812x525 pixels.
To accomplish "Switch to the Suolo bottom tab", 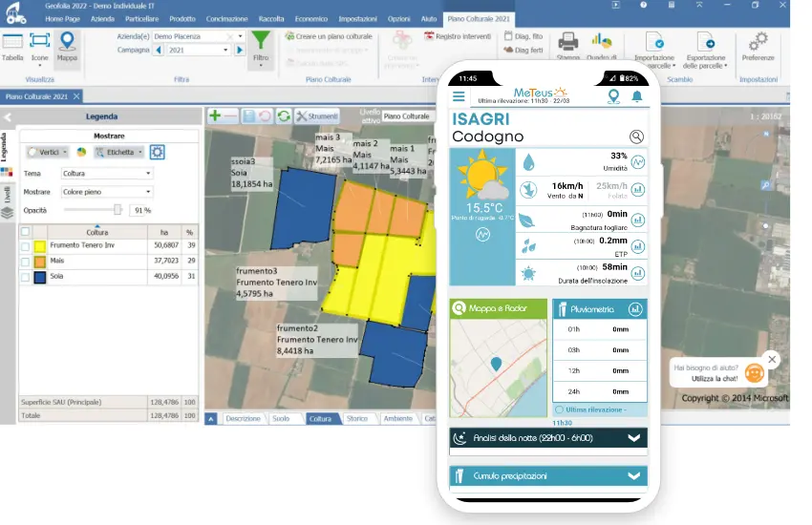I will pos(281,419).
